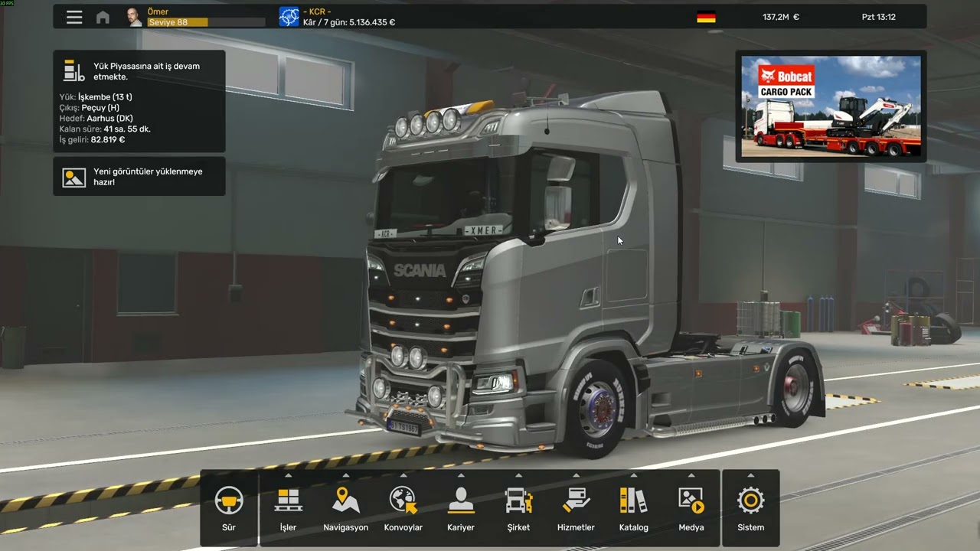Viewport: 980px width, 551px height.
Task: Click the - KCR - company name
Action: pos(317,11)
